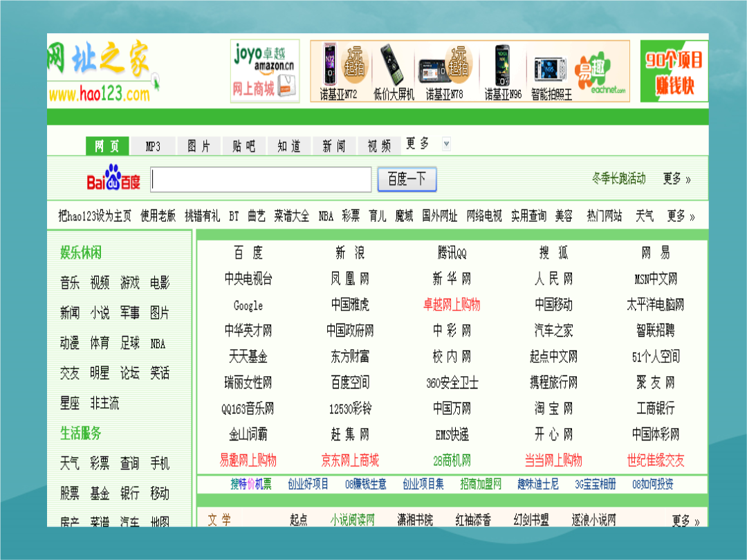Click 更多 » in the 文学 row
Viewport: 747px width, 560px height.
tap(685, 521)
